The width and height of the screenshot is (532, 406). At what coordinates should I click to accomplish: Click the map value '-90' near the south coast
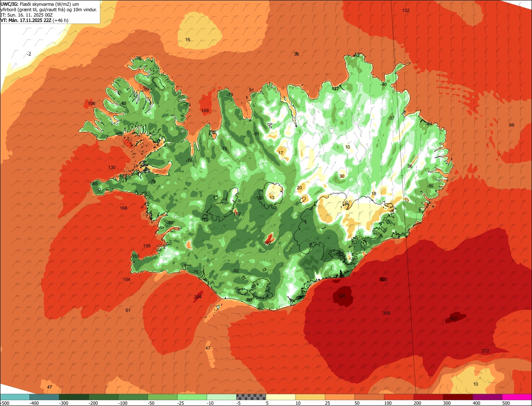coord(249,300)
